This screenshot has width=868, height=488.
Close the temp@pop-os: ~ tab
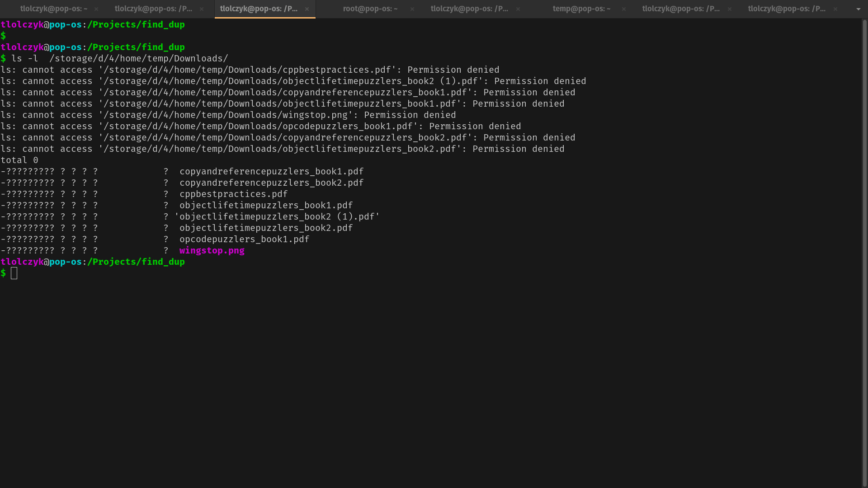click(624, 9)
